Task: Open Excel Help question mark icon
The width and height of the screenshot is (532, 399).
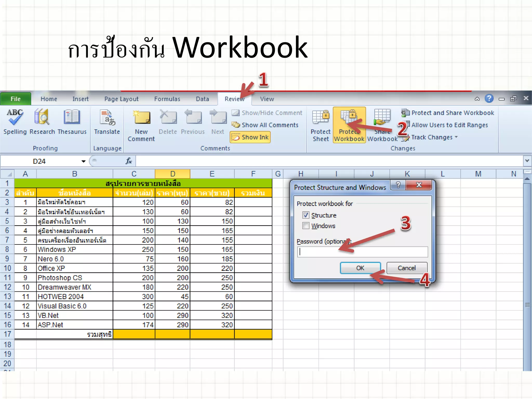Action: (489, 98)
